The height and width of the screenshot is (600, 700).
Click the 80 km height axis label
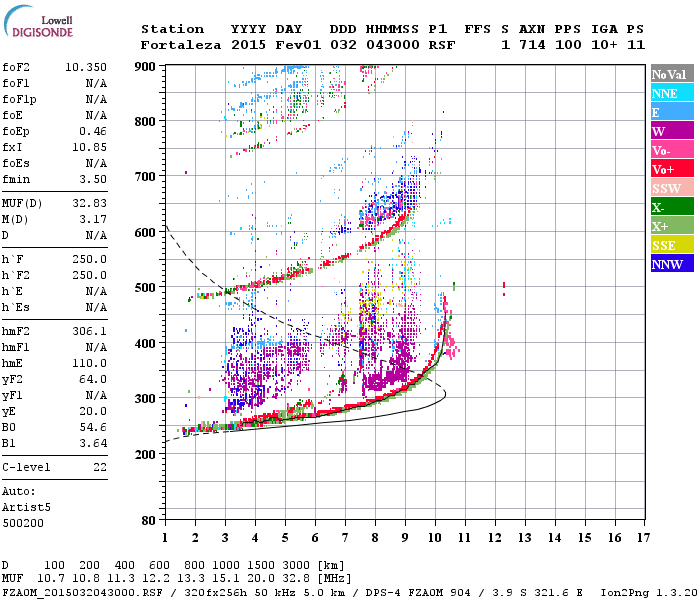tap(149, 521)
